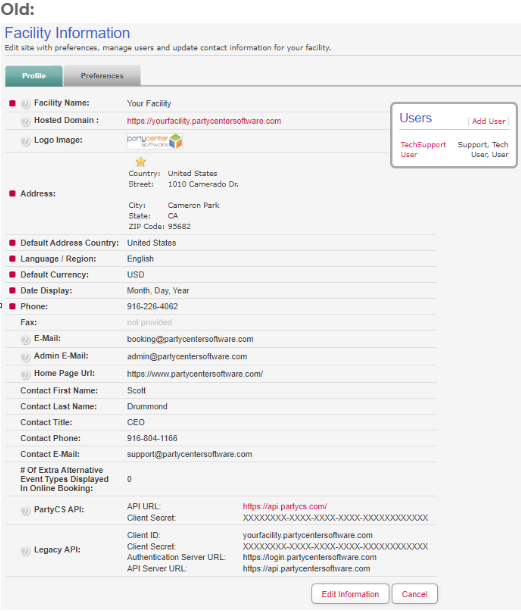Click booking@partycentersoftware.com email value
The image size is (521, 611).
tap(190, 339)
